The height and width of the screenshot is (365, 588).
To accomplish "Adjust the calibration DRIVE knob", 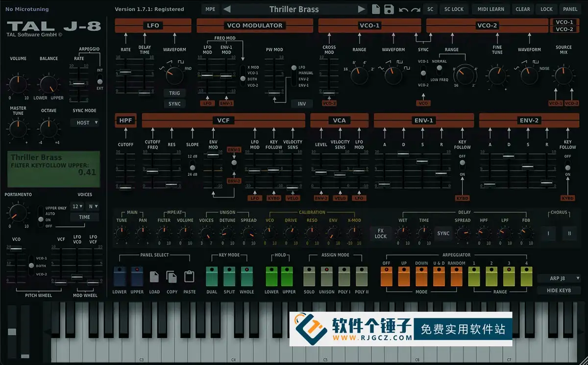I will tap(291, 233).
